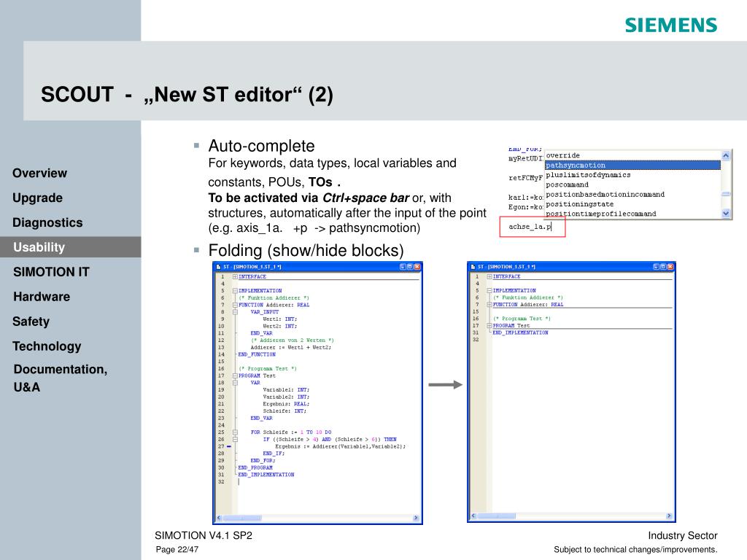Choose 'poscommand' in the suggestion list
The width and height of the screenshot is (747, 560).
[x=632, y=184]
